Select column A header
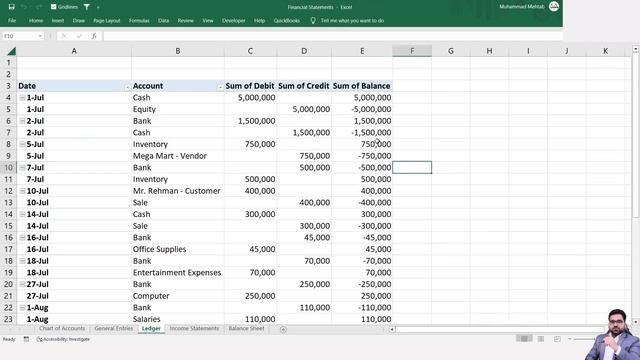 [74, 51]
